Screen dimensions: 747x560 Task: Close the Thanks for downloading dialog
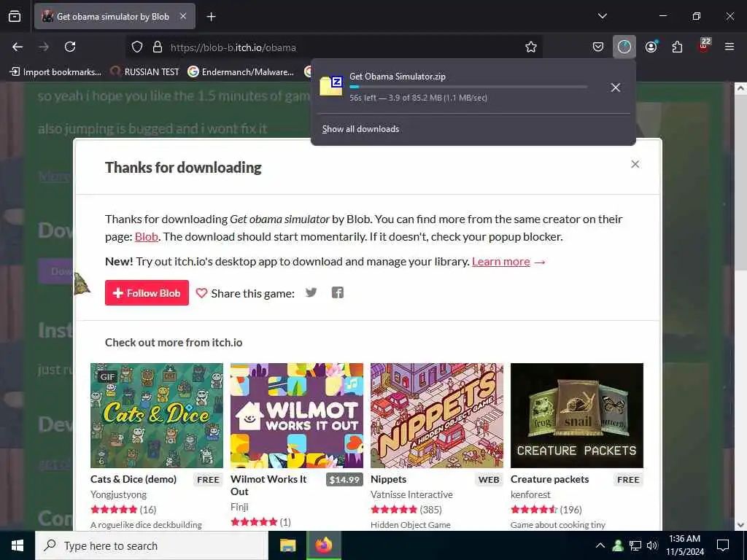coord(635,164)
